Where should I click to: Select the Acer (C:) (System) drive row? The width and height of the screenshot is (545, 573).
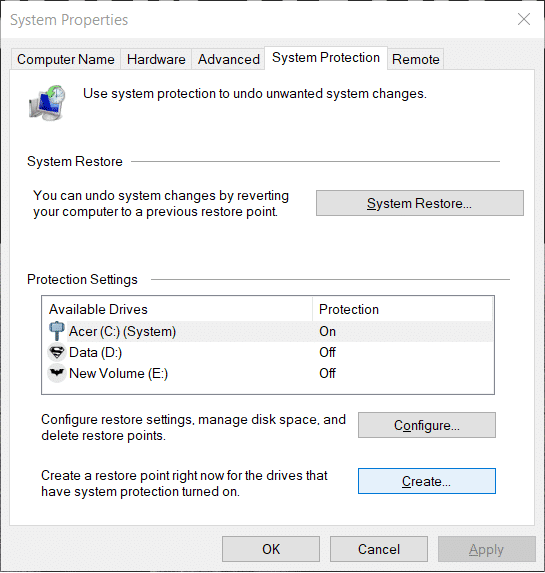[x=268, y=331]
